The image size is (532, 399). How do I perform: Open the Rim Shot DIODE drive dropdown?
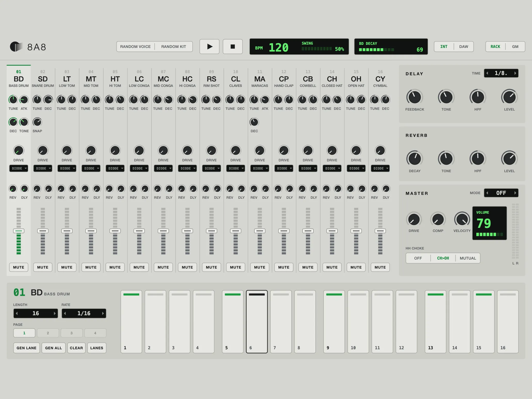tap(211, 168)
